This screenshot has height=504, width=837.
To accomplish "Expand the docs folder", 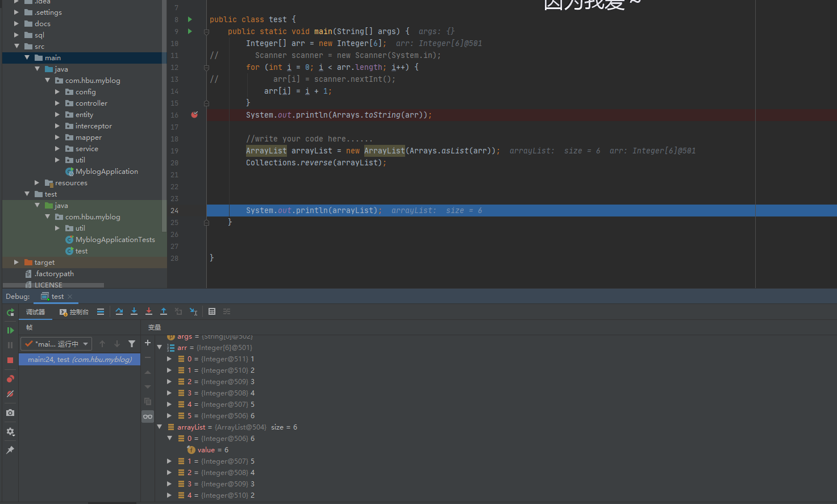I will click(x=16, y=23).
